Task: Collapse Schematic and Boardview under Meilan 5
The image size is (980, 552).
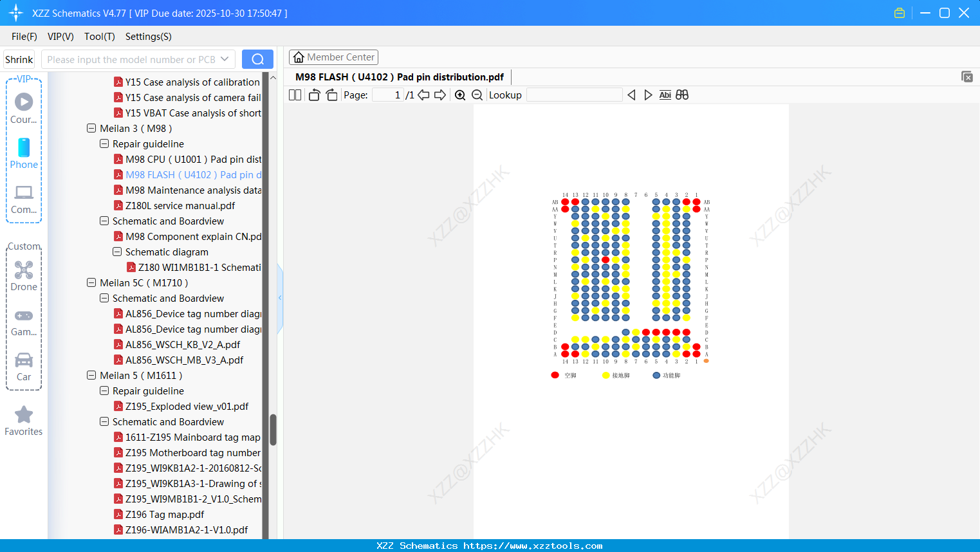Action: (104, 422)
